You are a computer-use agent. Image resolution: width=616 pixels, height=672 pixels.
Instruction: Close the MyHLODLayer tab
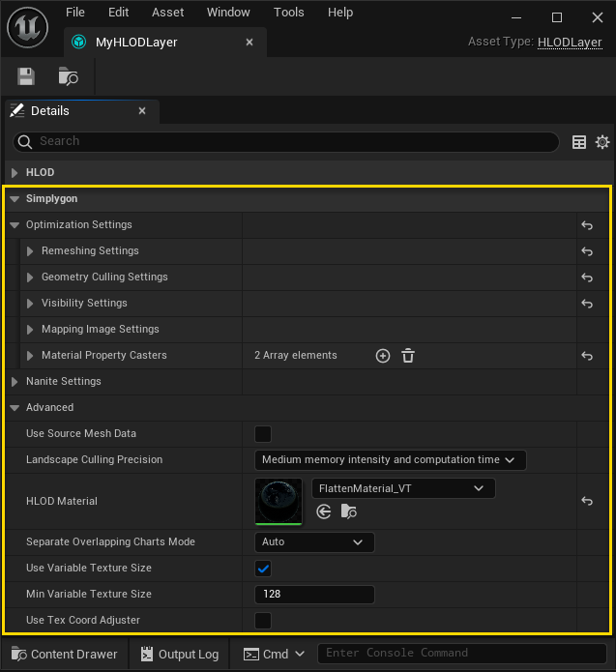249,42
